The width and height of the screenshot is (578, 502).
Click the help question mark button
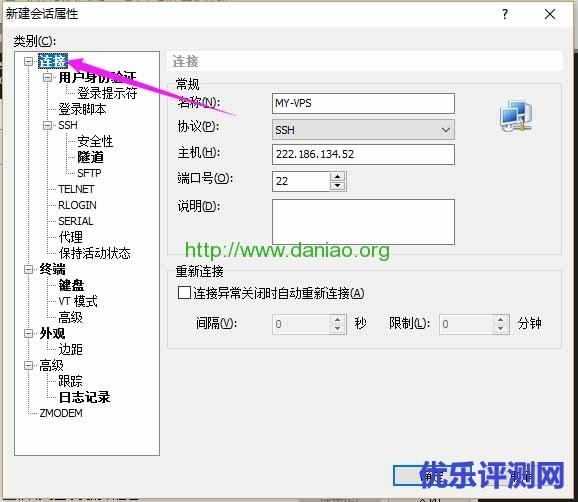505,14
